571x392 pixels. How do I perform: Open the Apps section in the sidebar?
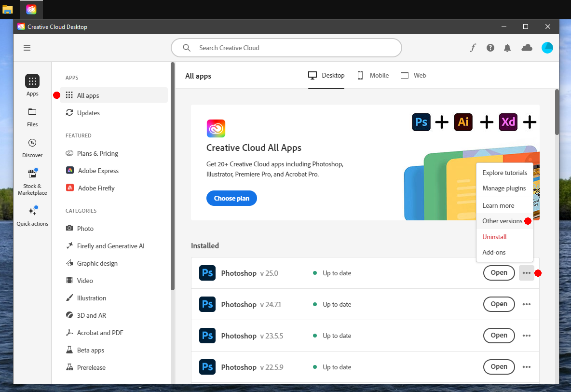tap(32, 85)
